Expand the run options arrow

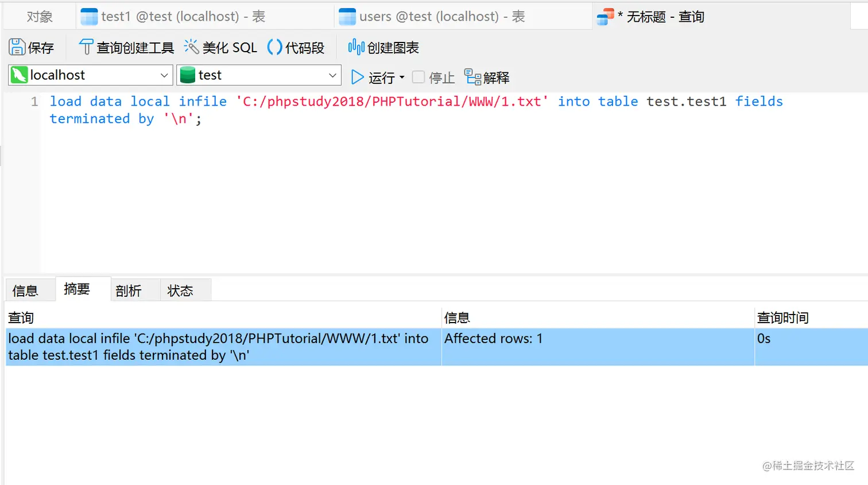pyautogui.click(x=402, y=77)
